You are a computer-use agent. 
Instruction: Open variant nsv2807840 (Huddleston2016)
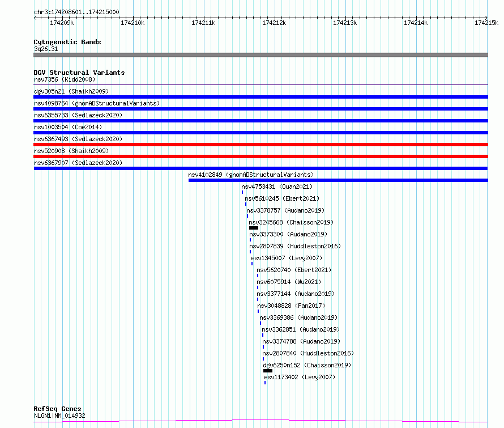tap(308, 353)
